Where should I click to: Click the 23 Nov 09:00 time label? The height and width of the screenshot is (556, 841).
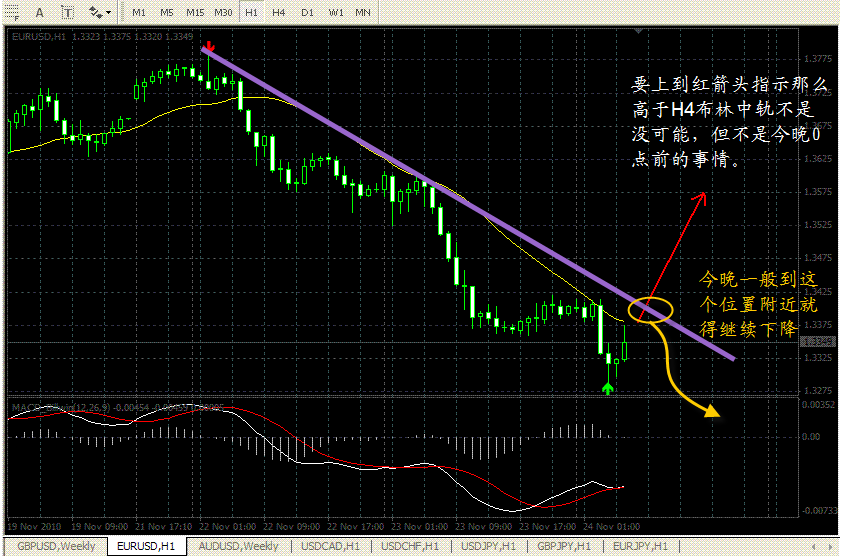tap(484, 527)
